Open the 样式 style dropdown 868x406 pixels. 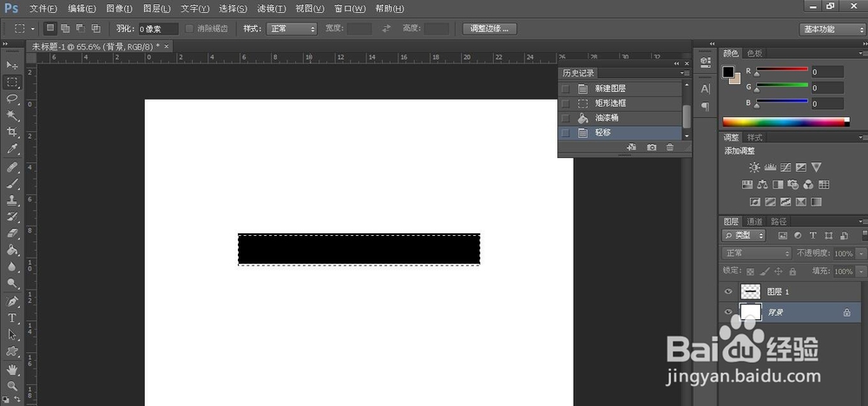tap(291, 29)
